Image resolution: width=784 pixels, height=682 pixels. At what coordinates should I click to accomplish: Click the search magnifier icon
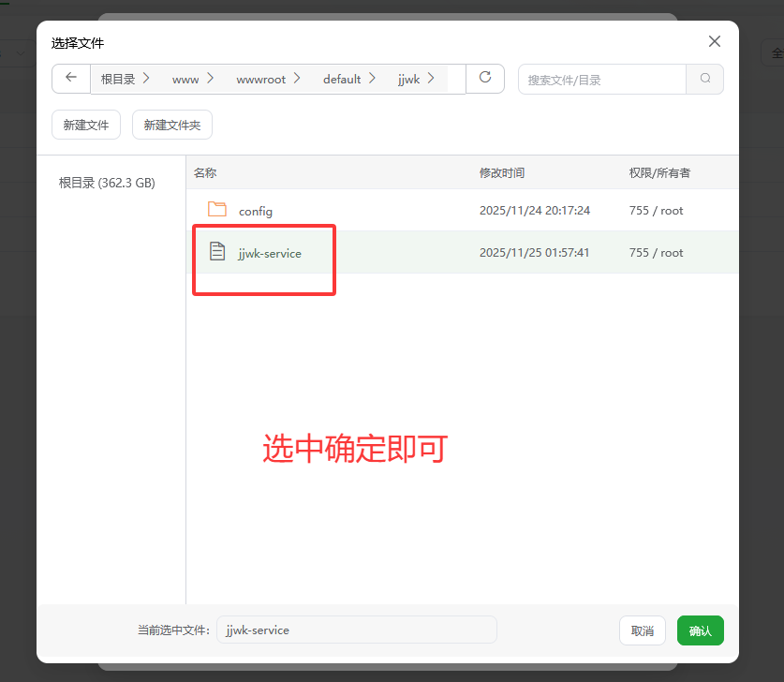[704, 79]
